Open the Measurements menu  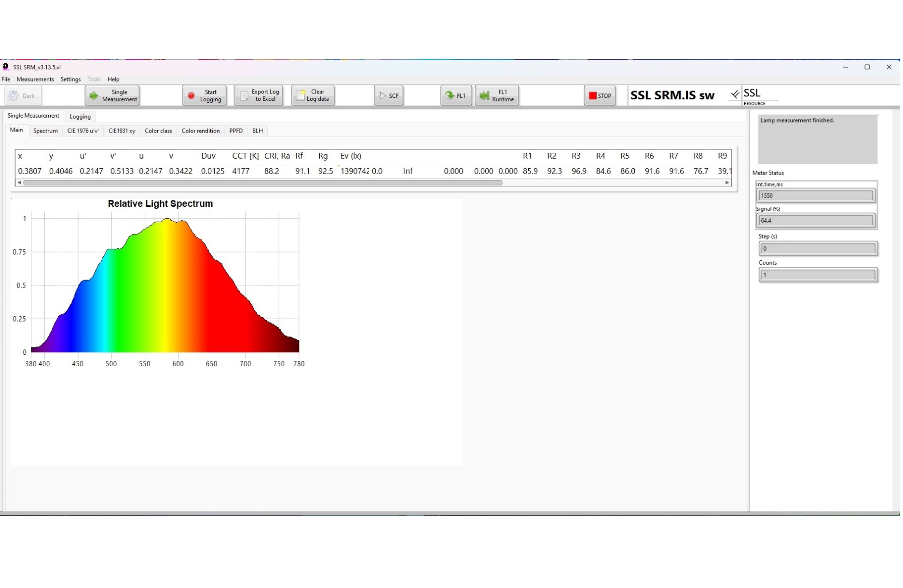tap(35, 80)
